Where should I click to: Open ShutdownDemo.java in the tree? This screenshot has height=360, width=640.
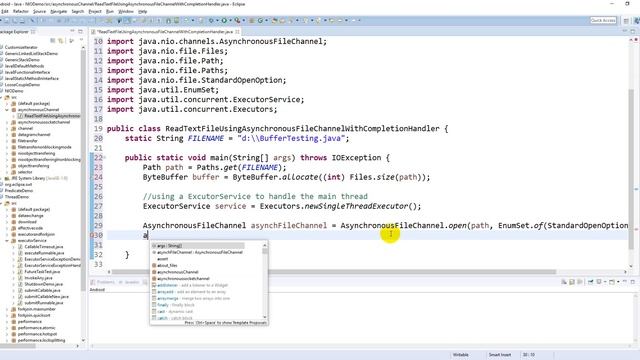tap(43, 284)
